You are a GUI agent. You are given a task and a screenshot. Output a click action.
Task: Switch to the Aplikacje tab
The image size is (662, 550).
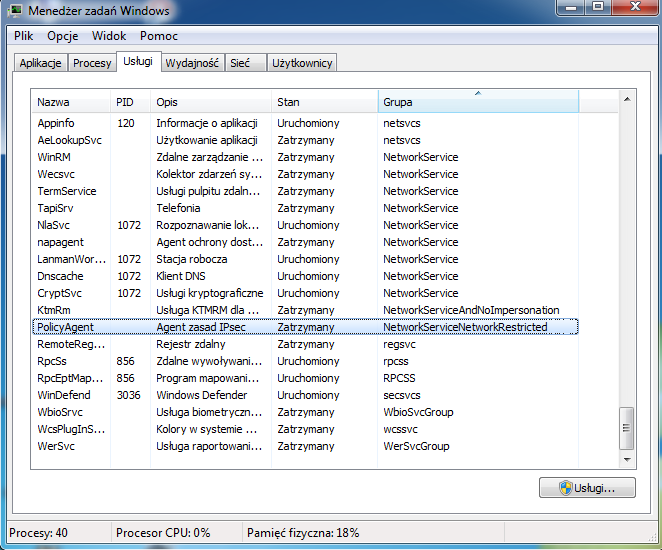[41, 63]
